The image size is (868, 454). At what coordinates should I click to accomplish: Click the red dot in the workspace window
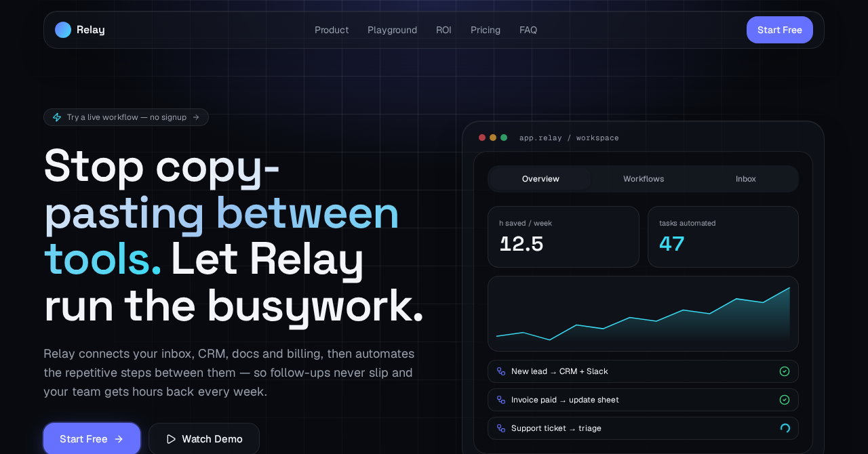pos(482,138)
